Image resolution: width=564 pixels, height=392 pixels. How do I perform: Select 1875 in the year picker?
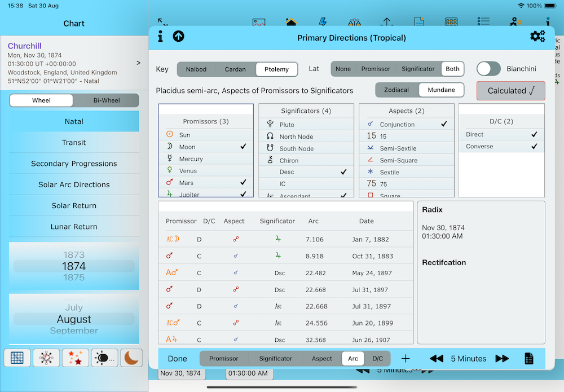click(x=74, y=278)
